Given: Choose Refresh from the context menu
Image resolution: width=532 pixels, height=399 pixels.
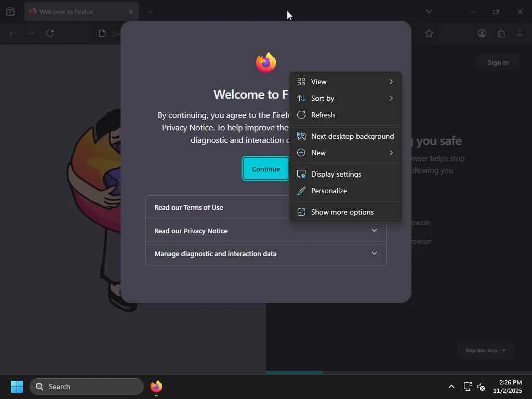Looking at the screenshot, I should click(x=345, y=115).
